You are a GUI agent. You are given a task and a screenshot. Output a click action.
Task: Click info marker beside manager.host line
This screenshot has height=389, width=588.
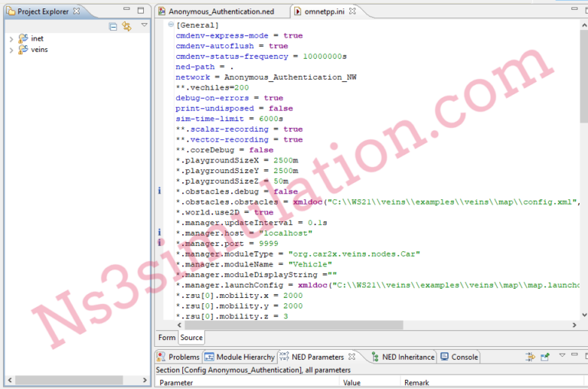coord(160,232)
